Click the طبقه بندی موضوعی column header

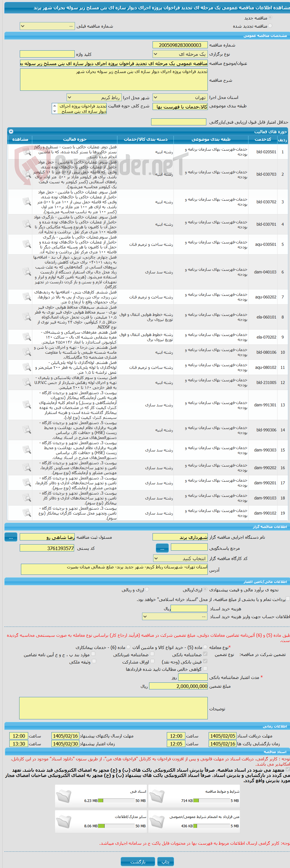tap(211, 139)
